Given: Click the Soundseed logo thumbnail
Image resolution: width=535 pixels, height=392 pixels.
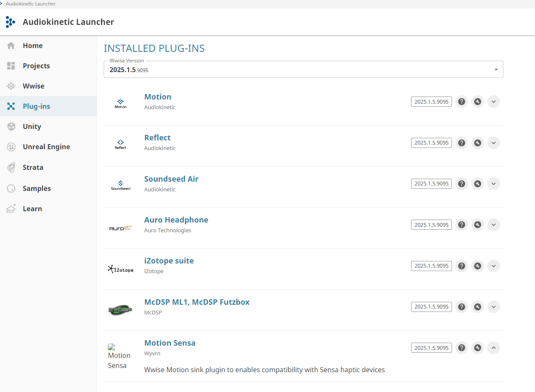Looking at the screenshot, I should click(x=121, y=185).
